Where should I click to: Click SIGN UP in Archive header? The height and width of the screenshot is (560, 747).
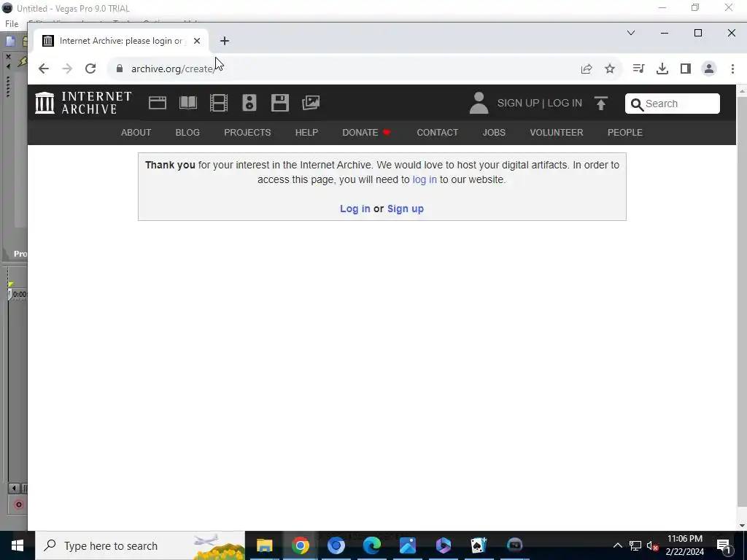tap(518, 103)
